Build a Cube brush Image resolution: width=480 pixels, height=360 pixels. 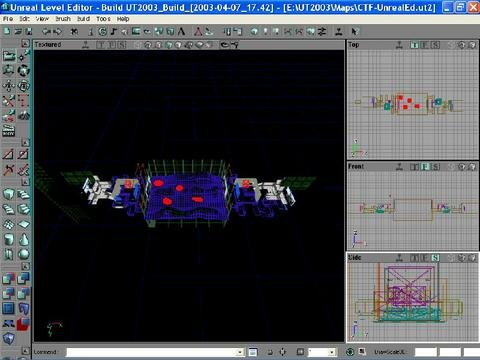tap(9, 194)
